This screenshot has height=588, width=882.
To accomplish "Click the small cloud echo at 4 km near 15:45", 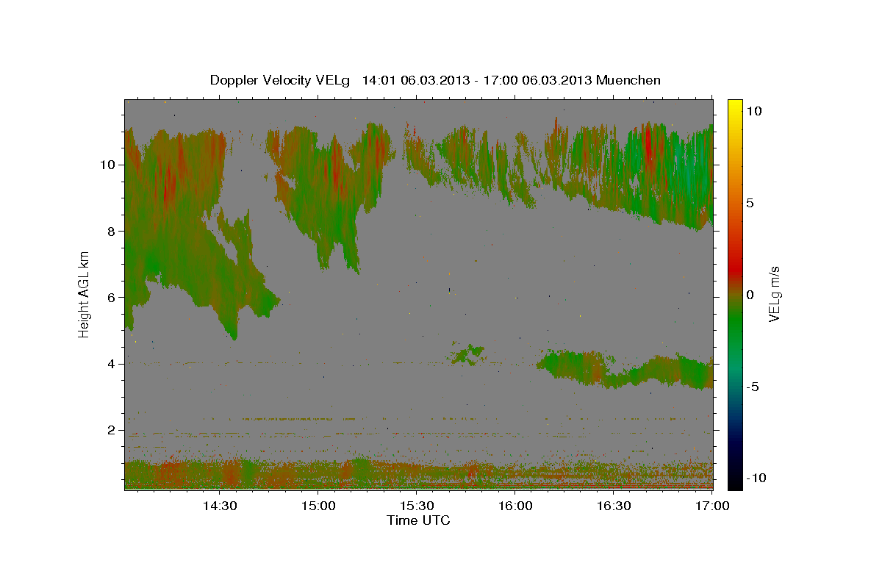I will point(467,354).
